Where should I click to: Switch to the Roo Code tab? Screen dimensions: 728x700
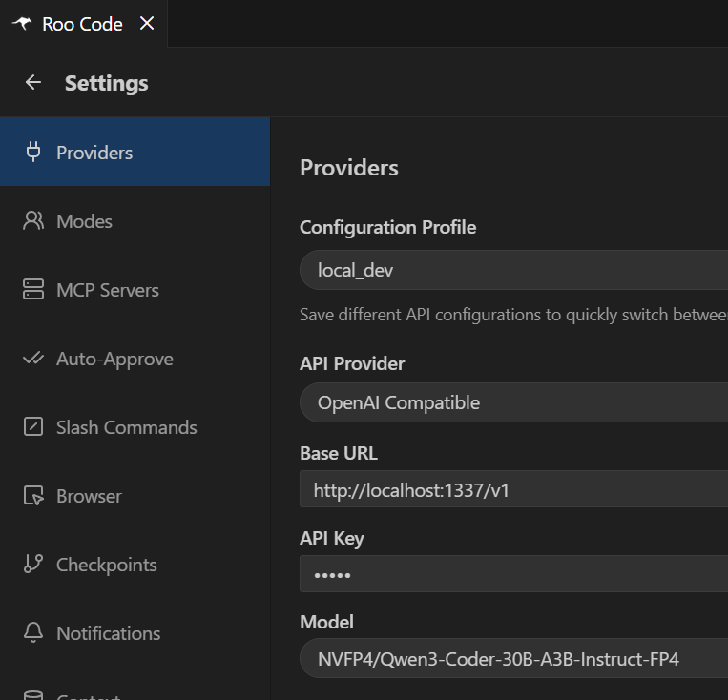click(82, 24)
